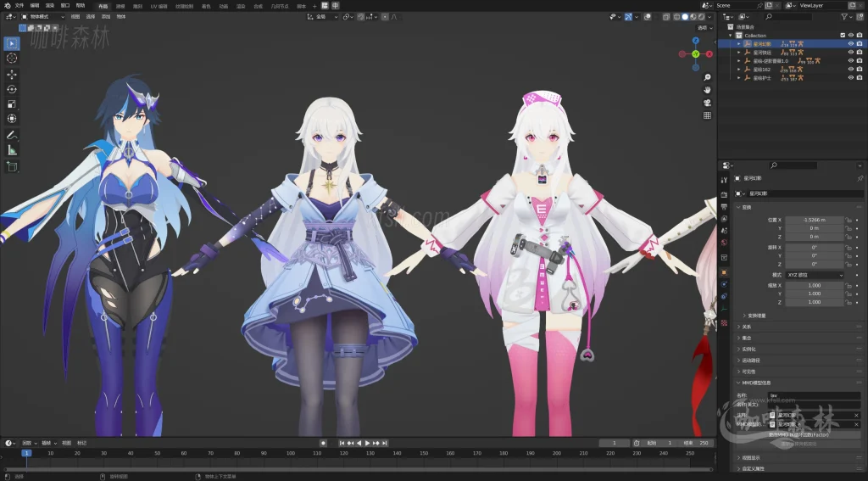Viewport: 868px width, 481px height.
Task: Open the timeline 回放 menu
Action: coord(29,443)
